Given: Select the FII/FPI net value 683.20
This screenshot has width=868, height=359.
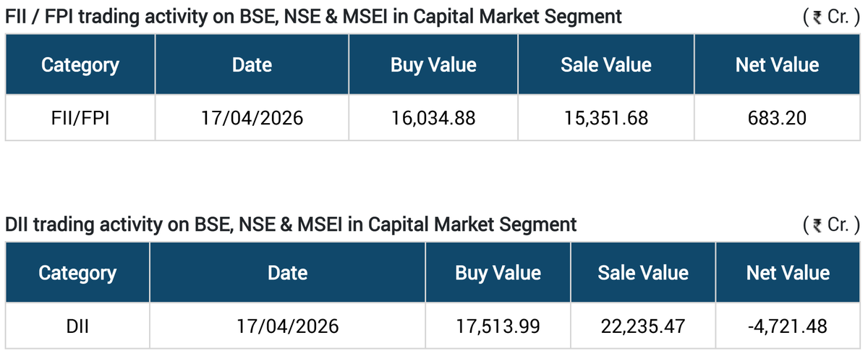Looking at the screenshot, I should pyautogui.click(x=777, y=117).
